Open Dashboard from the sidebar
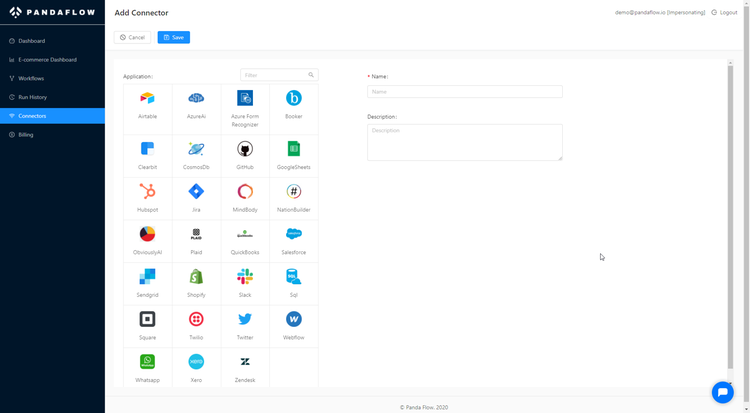750x413 pixels. tap(31, 41)
